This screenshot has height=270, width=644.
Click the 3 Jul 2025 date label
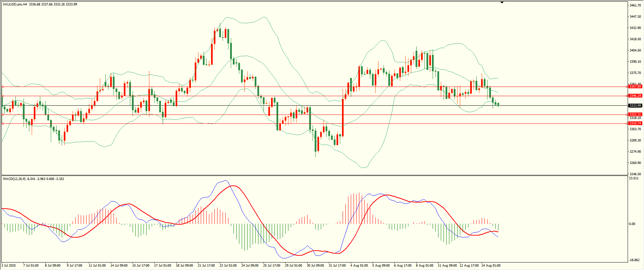point(9,266)
